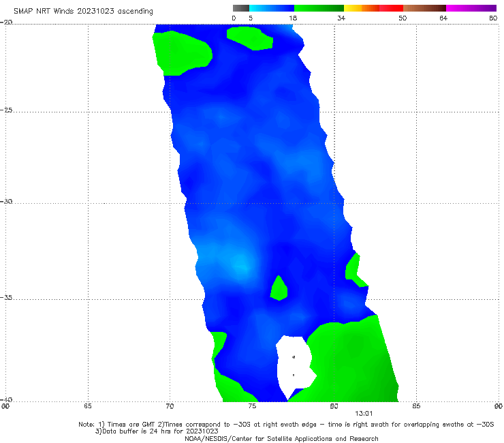Click the swath time label "13:01"

[364, 414]
